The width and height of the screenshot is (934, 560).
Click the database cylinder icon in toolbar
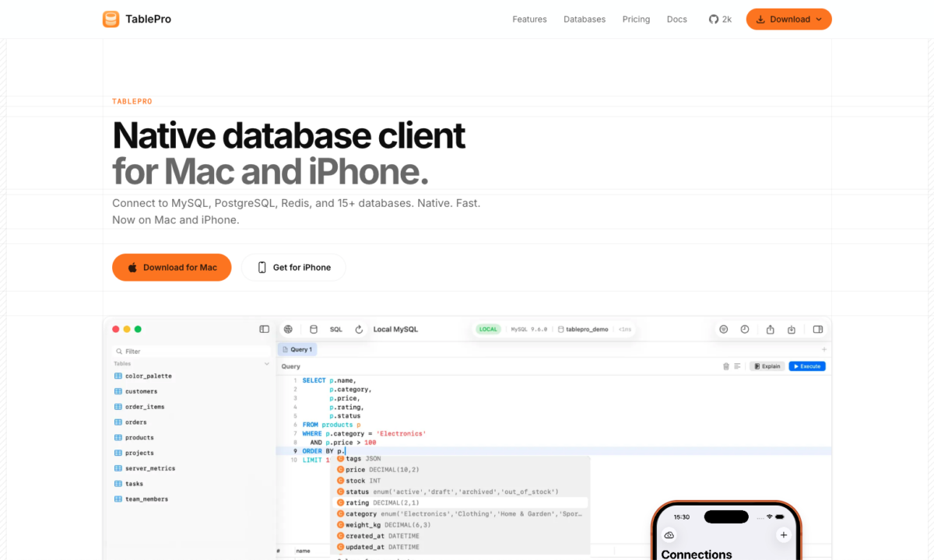[313, 329]
